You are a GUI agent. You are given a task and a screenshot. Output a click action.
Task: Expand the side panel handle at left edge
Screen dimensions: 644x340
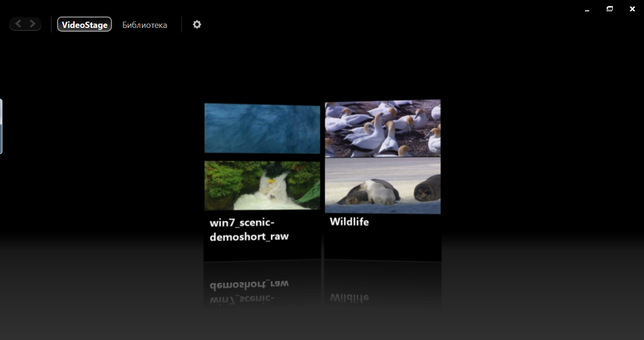[x=1, y=126]
